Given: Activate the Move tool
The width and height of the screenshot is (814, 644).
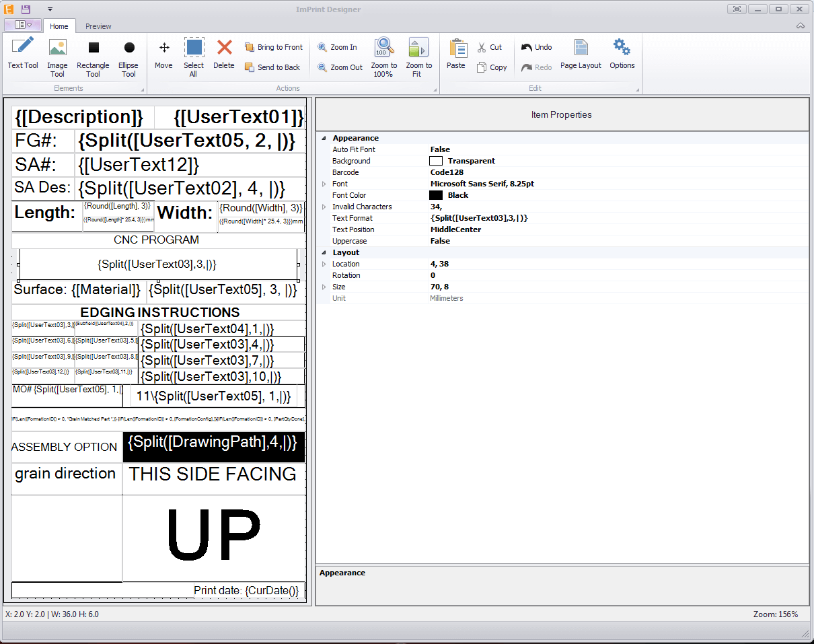Looking at the screenshot, I should [163, 54].
